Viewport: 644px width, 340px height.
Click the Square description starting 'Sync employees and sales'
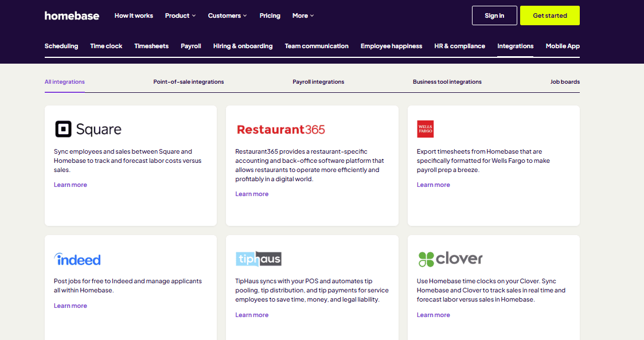[x=128, y=161]
